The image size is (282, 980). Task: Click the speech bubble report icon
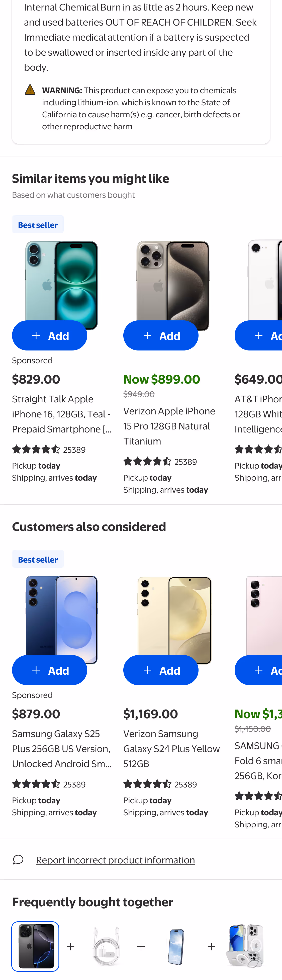(18, 860)
